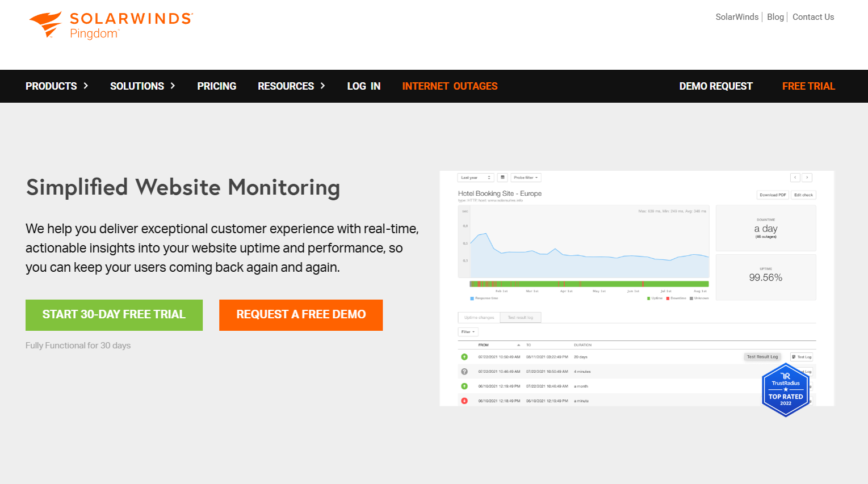This screenshot has width=868, height=484.
Task: Select Internet Outages in navigation bar
Action: click(450, 86)
